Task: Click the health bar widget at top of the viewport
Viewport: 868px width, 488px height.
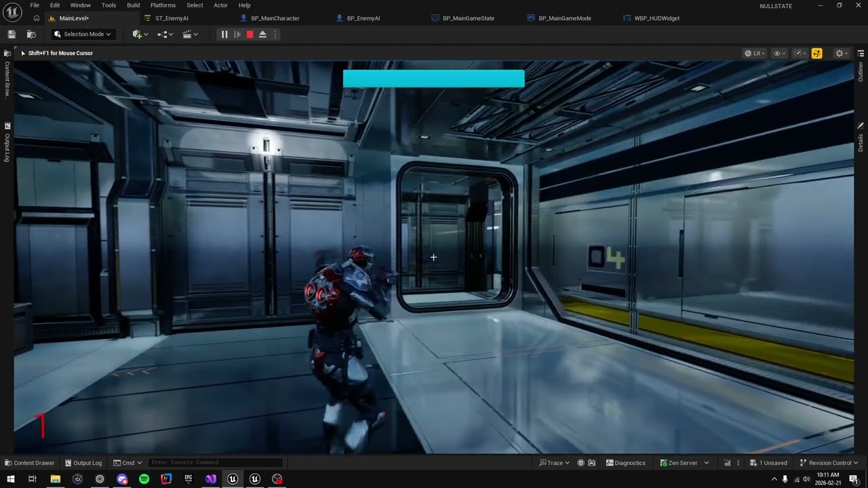Action: [433, 79]
